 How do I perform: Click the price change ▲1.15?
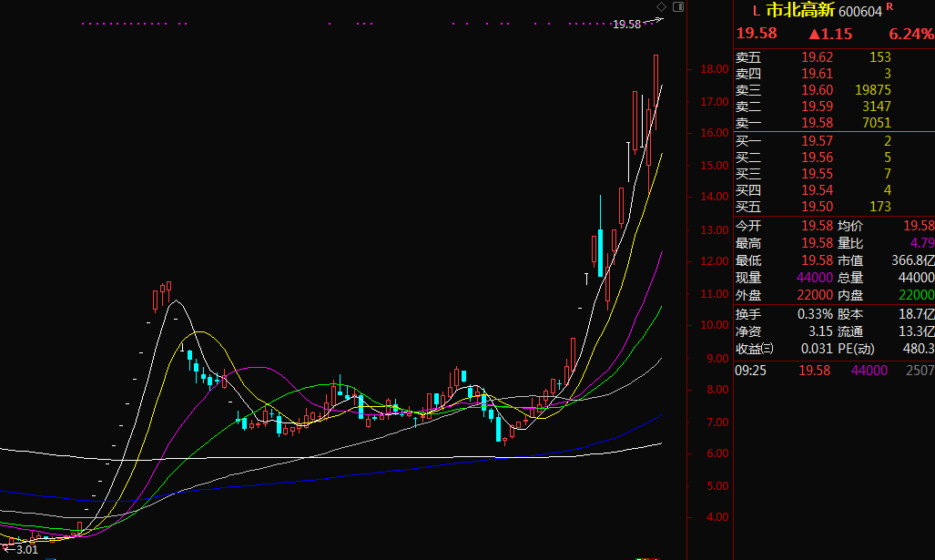pyautogui.click(x=830, y=34)
